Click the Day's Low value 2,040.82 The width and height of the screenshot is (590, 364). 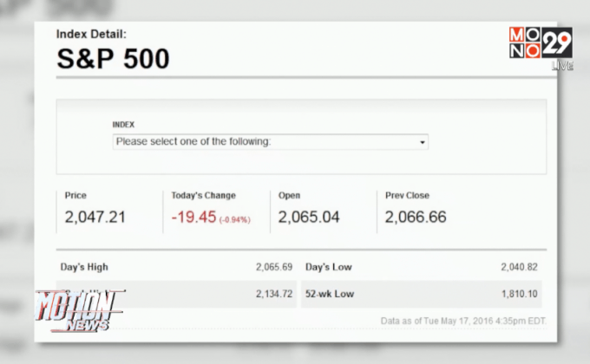519,267
